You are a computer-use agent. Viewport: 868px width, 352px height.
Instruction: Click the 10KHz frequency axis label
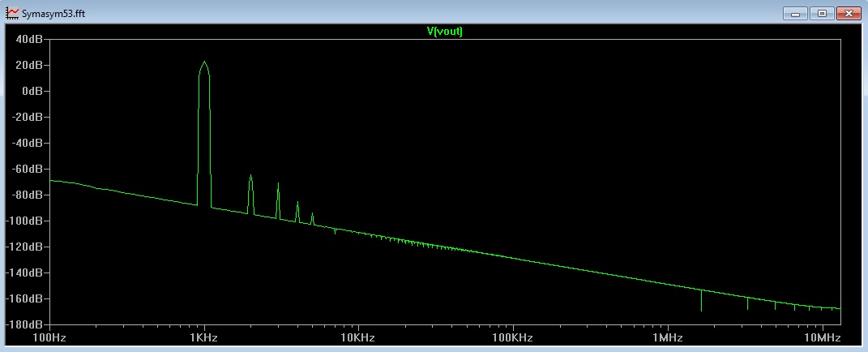tap(359, 337)
